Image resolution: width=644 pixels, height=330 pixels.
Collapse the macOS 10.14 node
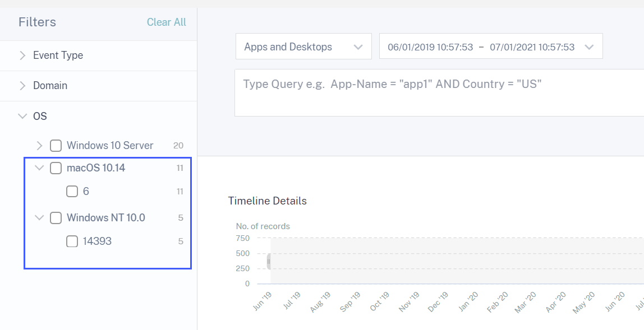pyautogui.click(x=39, y=168)
